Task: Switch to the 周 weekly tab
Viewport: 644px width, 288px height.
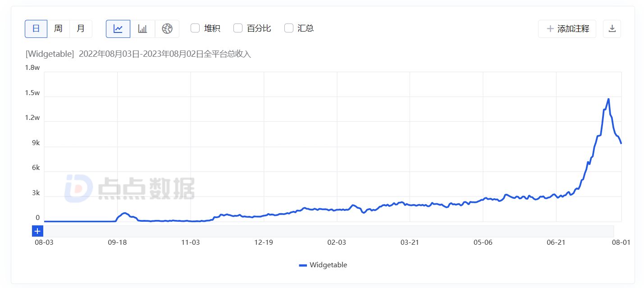Action: (x=58, y=29)
